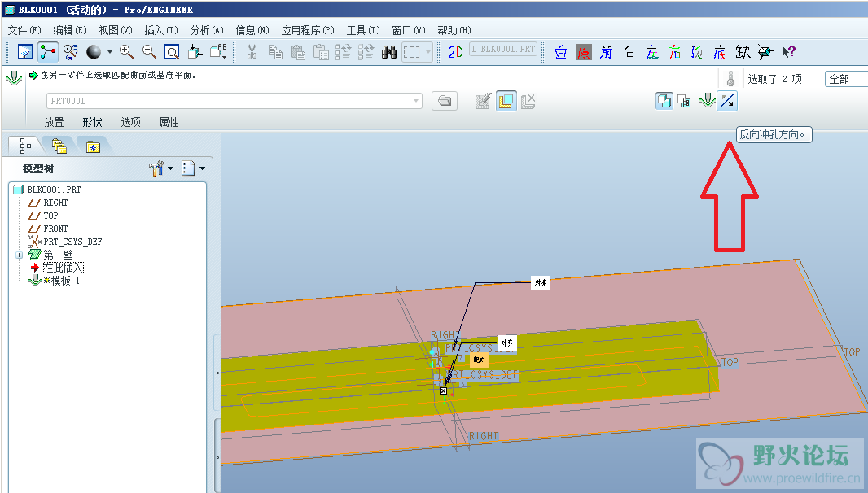This screenshot has width=868, height=493.
Task: Toggle the highlighted copy/inherit option icon
Action: point(664,101)
